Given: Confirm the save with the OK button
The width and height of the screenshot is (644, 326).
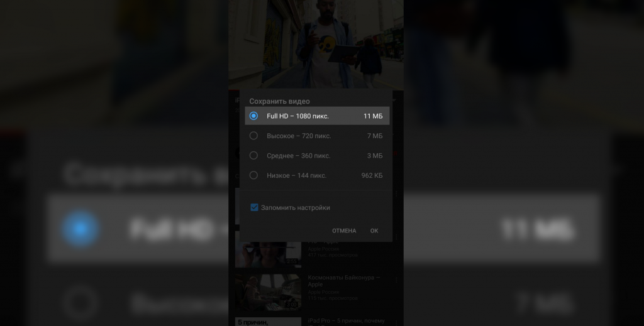Looking at the screenshot, I should pos(374,231).
